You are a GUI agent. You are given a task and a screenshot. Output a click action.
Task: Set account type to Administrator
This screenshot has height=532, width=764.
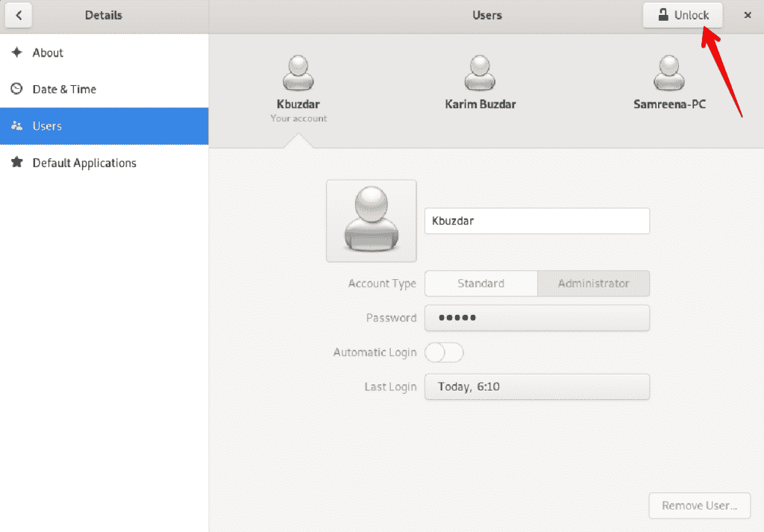coord(593,284)
